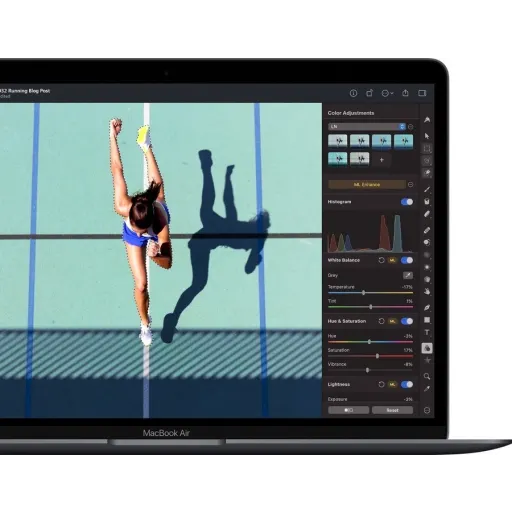Click the info icon in top toolbar
The image size is (512, 512).
(x=353, y=93)
